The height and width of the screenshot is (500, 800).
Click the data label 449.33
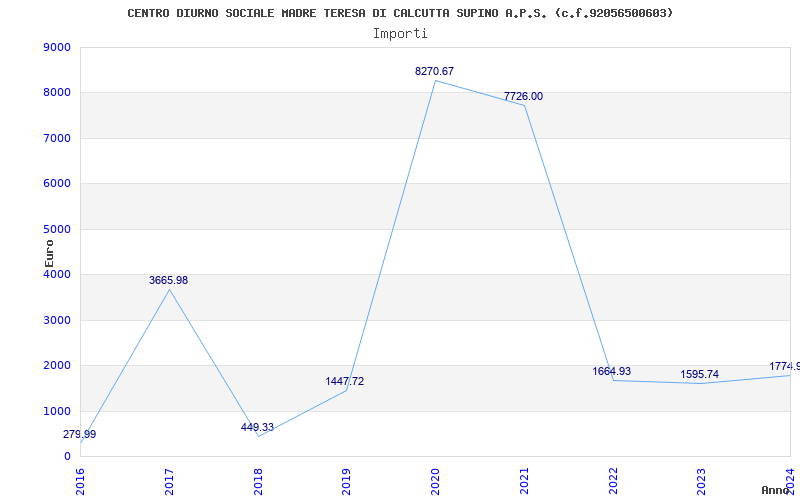pyautogui.click(x=257, y=427)
